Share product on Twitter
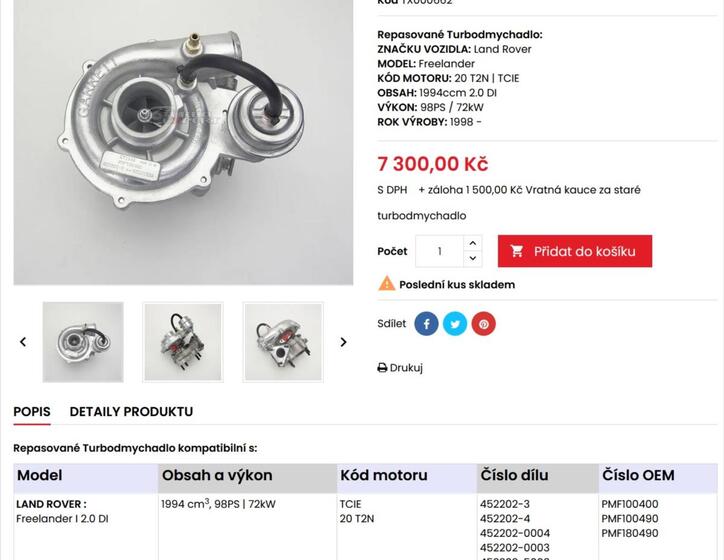This screenshot has width=724, height=560. (455, 324)
